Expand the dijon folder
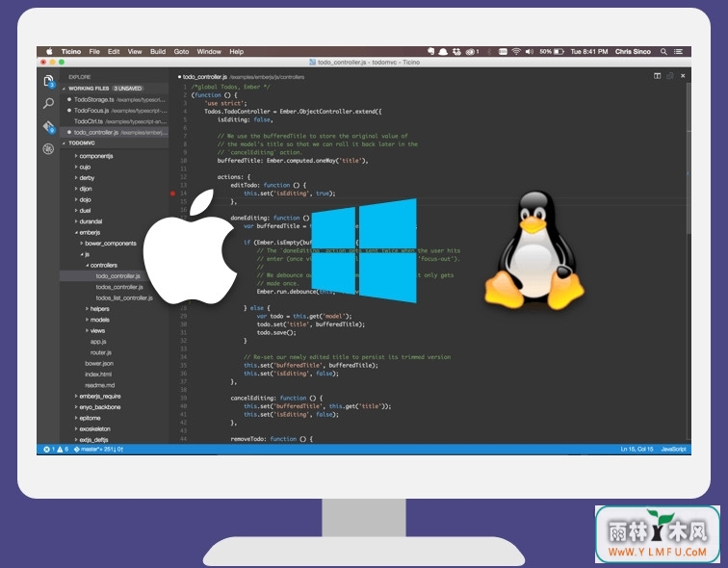The image size is (728, 568). (76, 189)
